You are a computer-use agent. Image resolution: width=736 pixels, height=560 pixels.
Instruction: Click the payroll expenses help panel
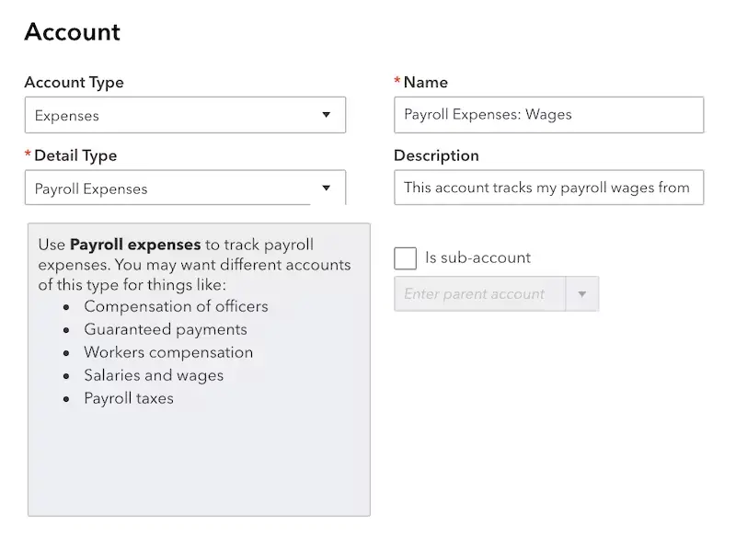click(x=199, y=368)
